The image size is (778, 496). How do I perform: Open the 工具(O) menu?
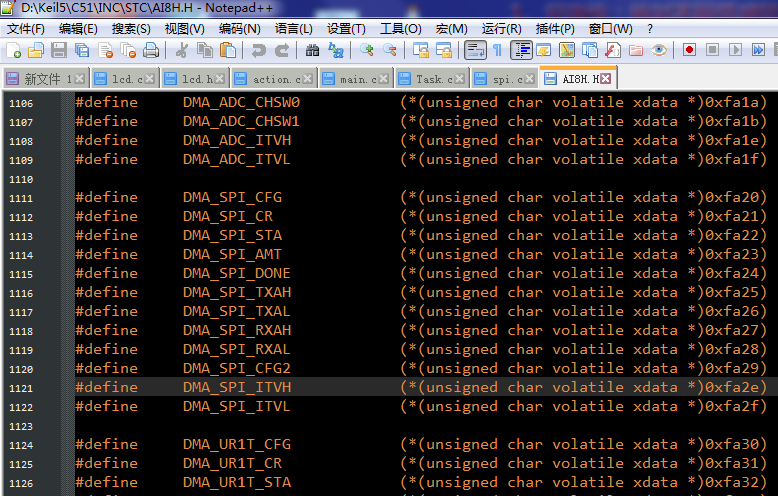[400, 29]
